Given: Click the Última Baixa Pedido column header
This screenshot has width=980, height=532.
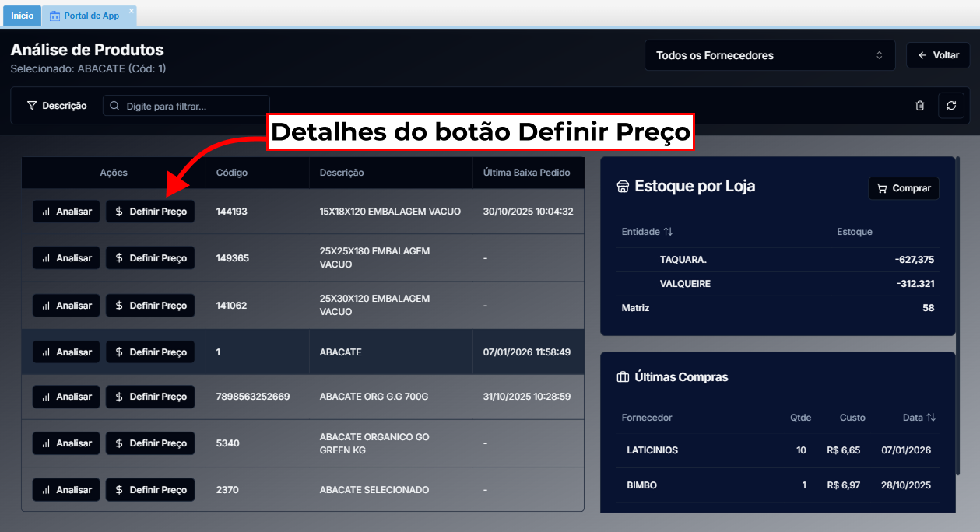Looking at the screenshot, I should click(526, 173).
